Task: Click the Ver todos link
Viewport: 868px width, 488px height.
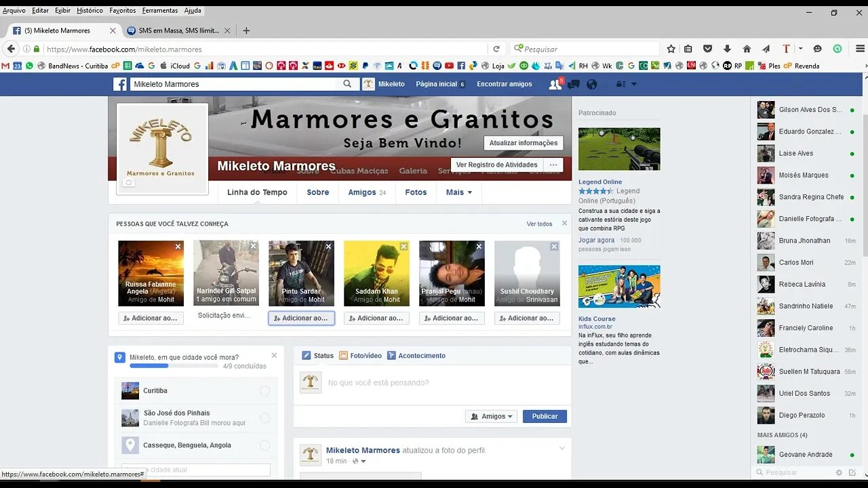Action: (539, 224)
